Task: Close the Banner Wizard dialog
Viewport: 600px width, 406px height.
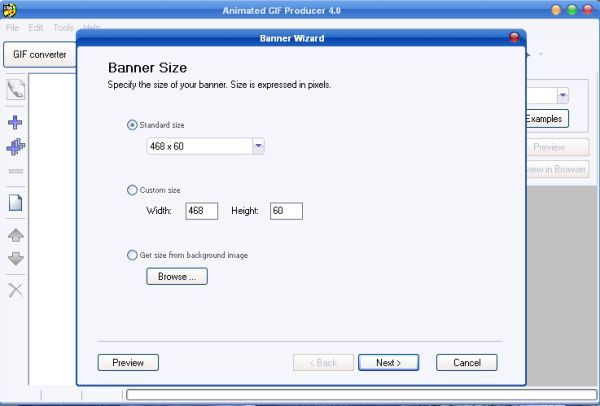Action: [x=515, y=38]
